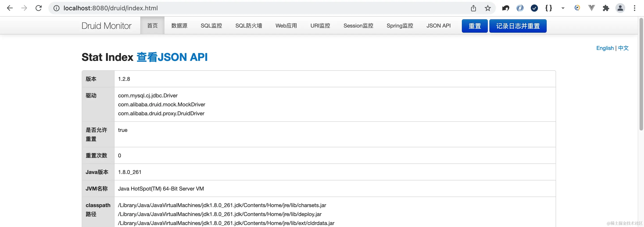Viewport: 644px width, 227px height.
Task: Click the Java版本 row label
Action: [97, 172]
